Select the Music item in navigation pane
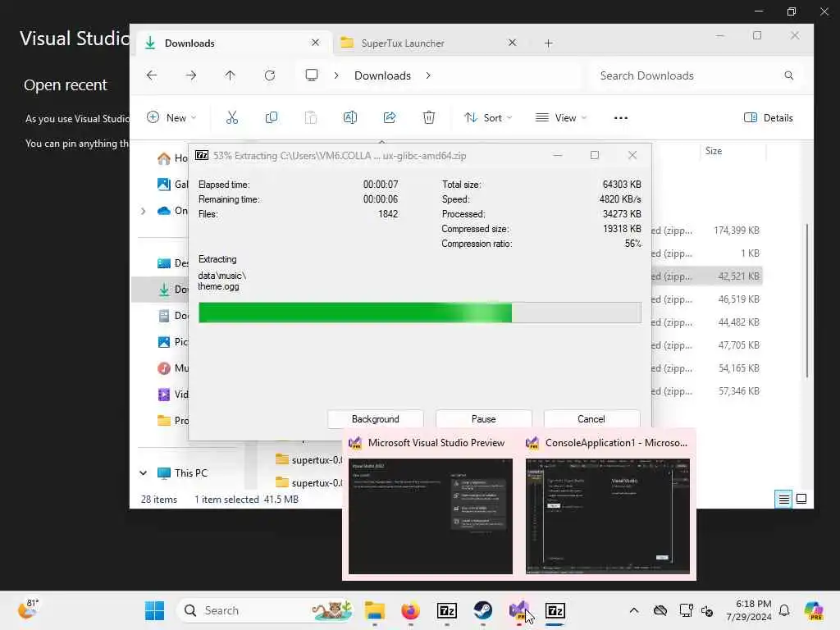 coord(172,368)
